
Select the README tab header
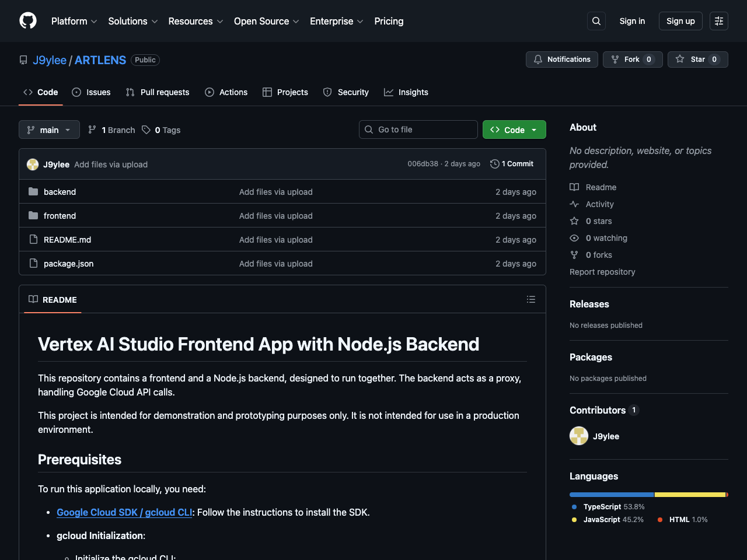(53, 300)
